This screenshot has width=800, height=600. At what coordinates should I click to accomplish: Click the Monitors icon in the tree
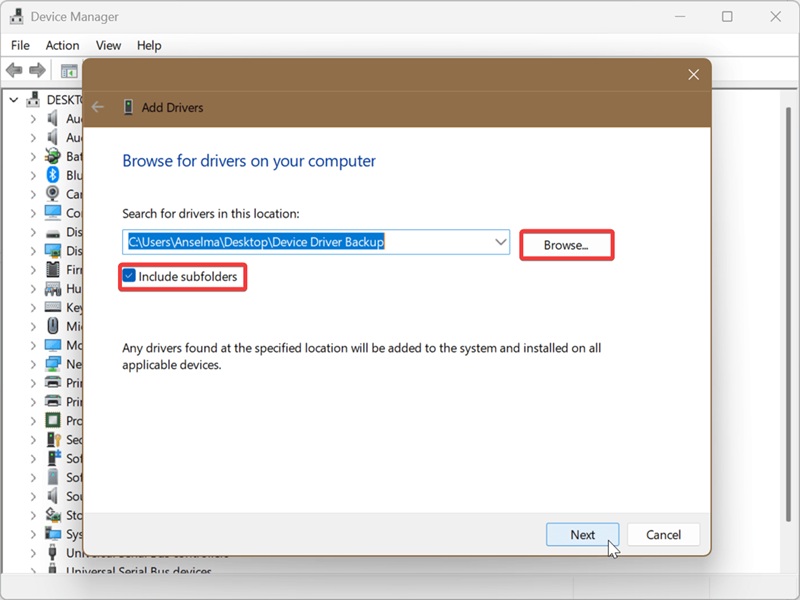(x=53, y=345)
